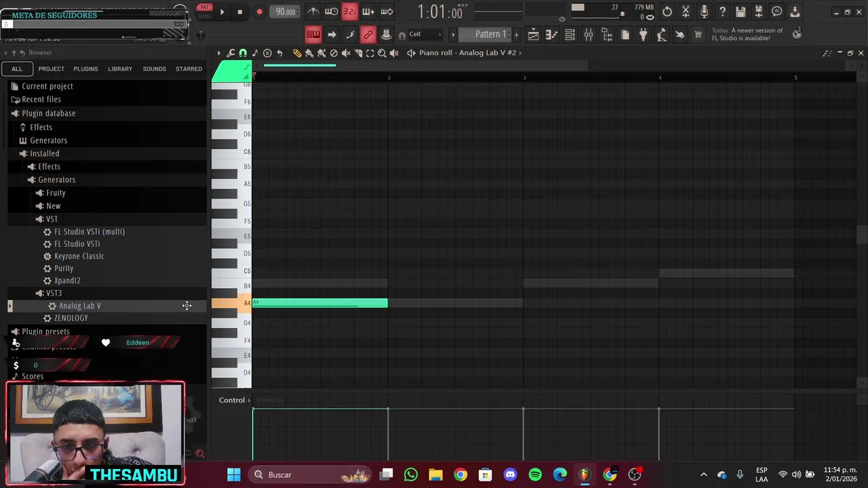
Task: Enable typing keyboard to piano icon
Action: click(313, 35)
